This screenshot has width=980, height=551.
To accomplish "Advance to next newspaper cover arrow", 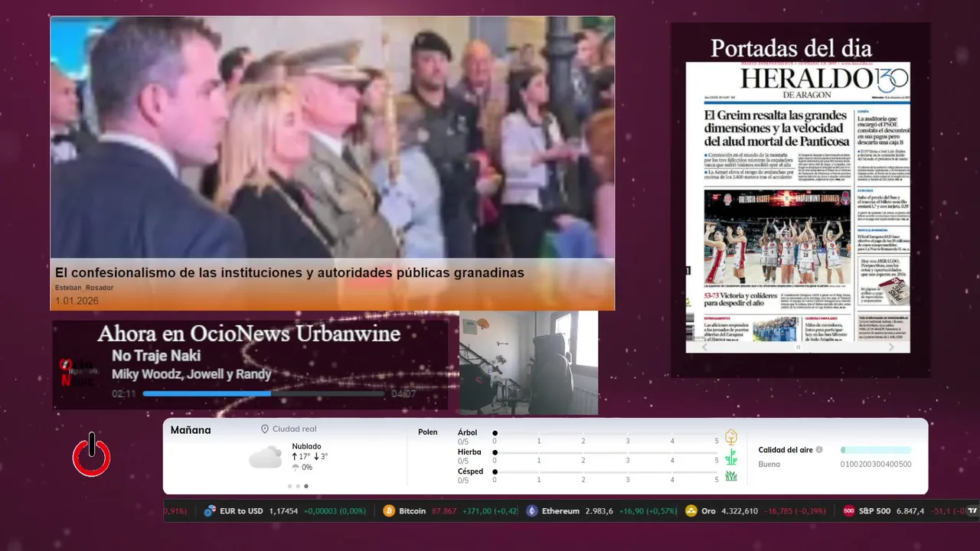I will [890, 347].
